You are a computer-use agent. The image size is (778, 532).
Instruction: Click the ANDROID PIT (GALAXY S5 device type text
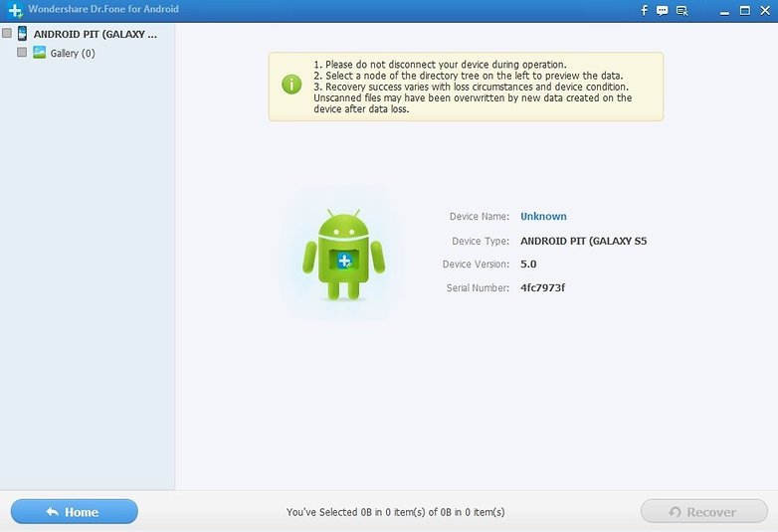pos(583,241)
